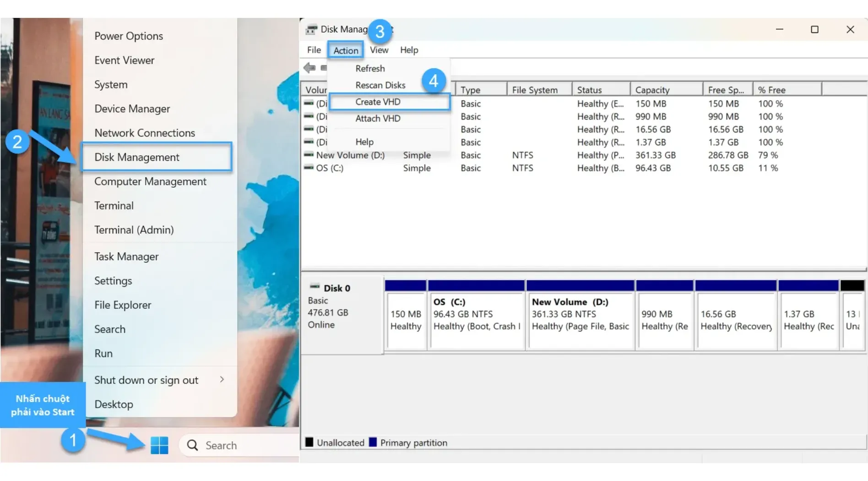The width and height of the screenshot is (868, 481).
Task: Select the Disk 0 Basic 476.81 GB label
Action: (342, 314)
